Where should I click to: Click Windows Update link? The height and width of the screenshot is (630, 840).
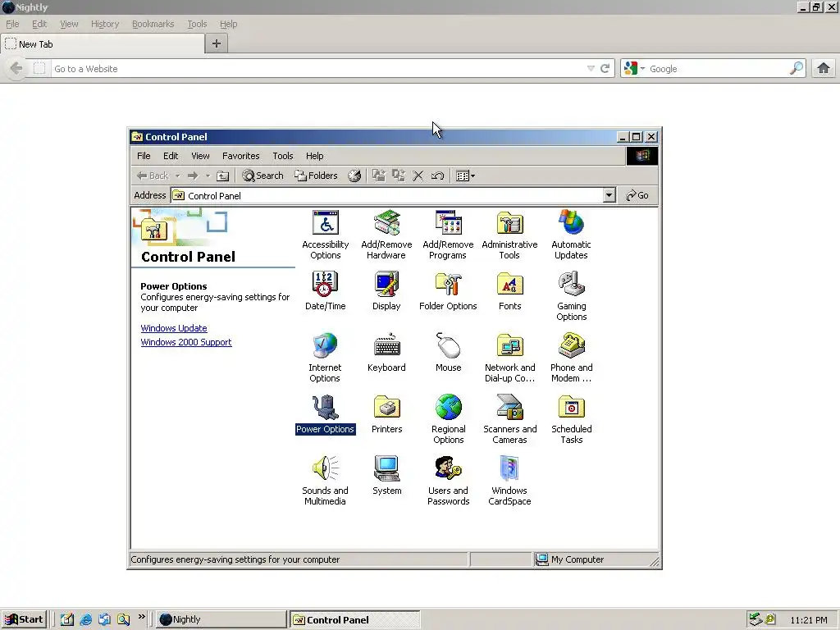click(174, 328)
